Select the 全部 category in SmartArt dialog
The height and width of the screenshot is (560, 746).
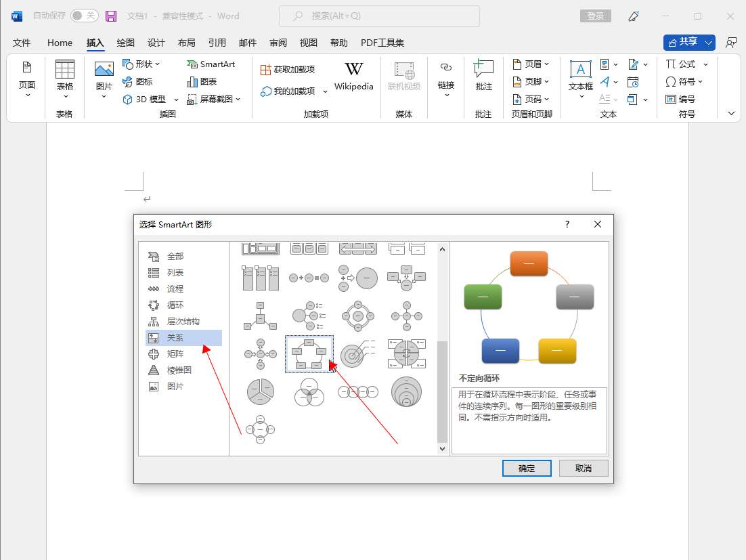[183, 257]
